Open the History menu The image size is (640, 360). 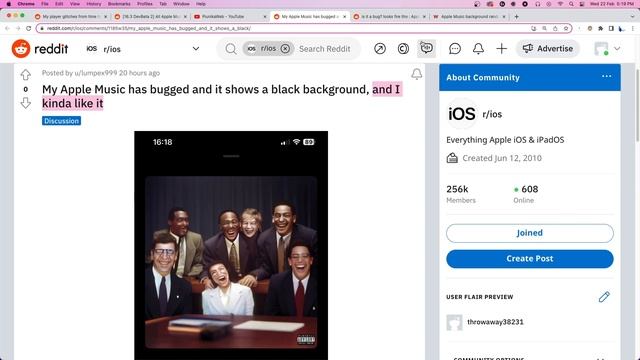pyautogui.click(x=93, y=4)
